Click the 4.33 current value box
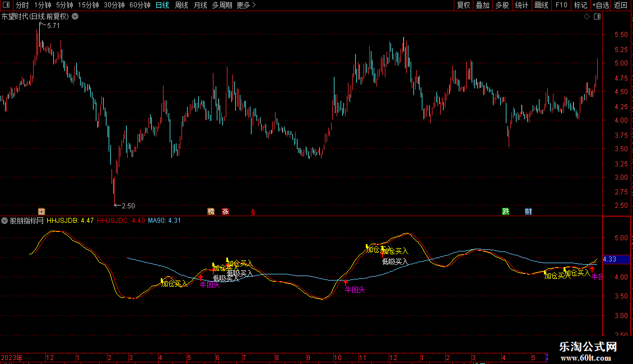Screen dimensions: 633x364 (x=616, y=259)
